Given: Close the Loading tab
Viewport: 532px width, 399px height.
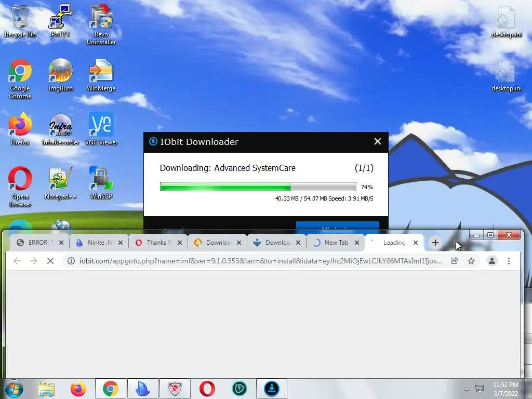Looking at the screenshot, I should pyautogui.click(x=416, y=243).
